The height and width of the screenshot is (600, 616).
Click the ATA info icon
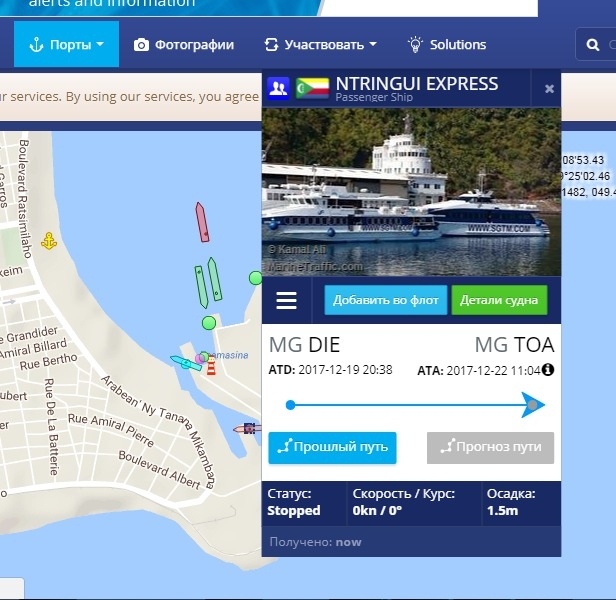click(x=548, y=369)
